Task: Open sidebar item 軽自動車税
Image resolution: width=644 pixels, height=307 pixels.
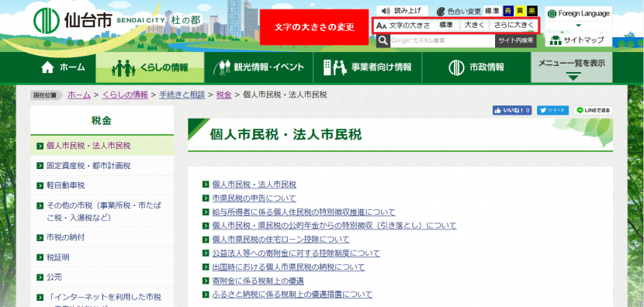Action: tap(102, 185)
